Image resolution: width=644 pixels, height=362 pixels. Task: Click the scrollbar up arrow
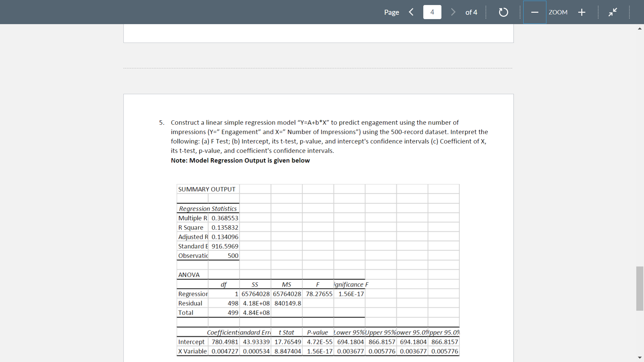click(640, 29)
